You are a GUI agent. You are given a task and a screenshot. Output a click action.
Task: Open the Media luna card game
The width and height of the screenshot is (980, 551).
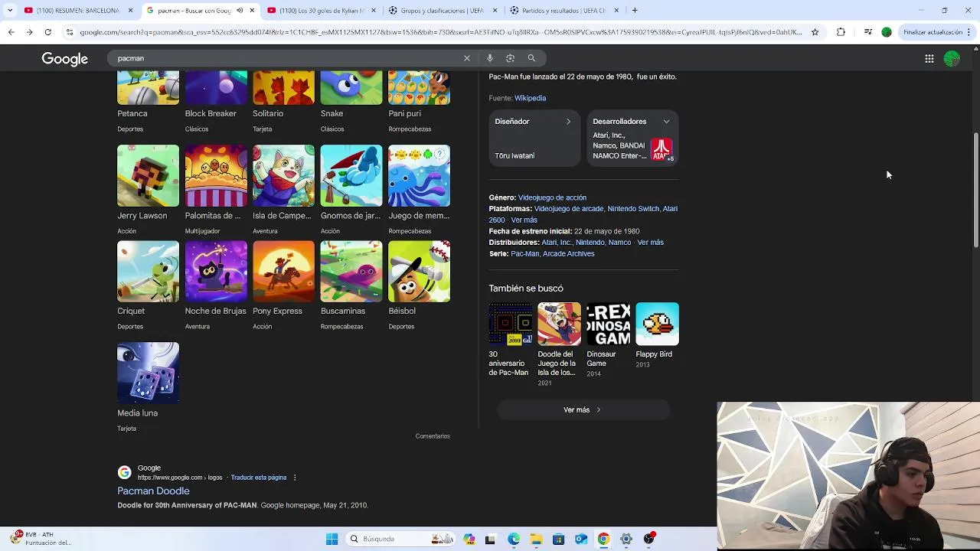click(148, 373)
